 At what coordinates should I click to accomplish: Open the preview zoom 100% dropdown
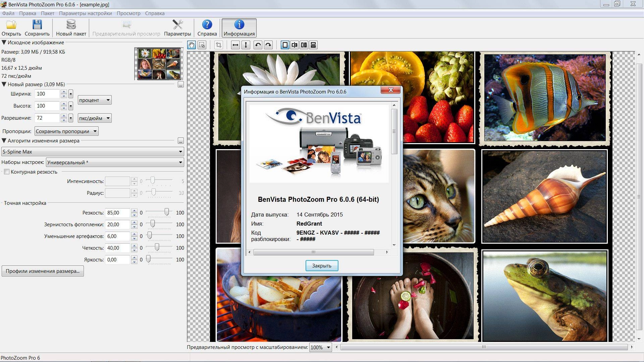click(320, 347)
